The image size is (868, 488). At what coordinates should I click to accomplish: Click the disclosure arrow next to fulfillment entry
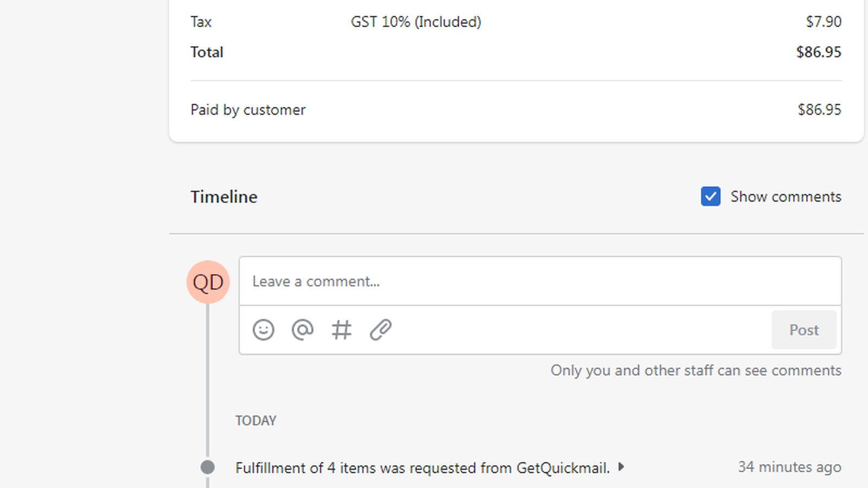(x=622, y=467)
